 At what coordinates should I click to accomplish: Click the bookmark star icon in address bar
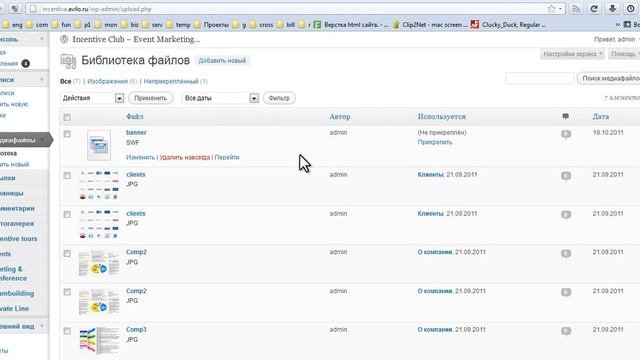pos(551,9)
